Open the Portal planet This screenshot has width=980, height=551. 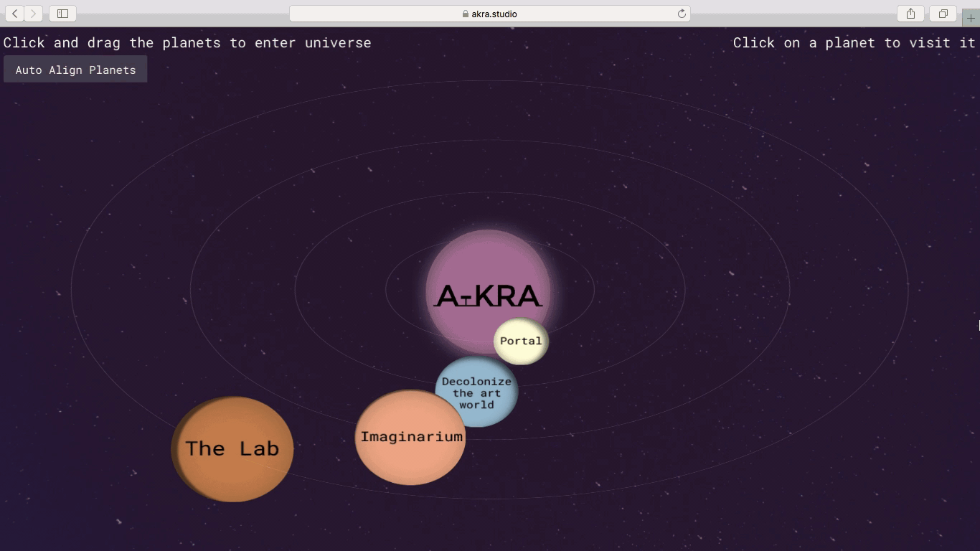pos(522,342)
